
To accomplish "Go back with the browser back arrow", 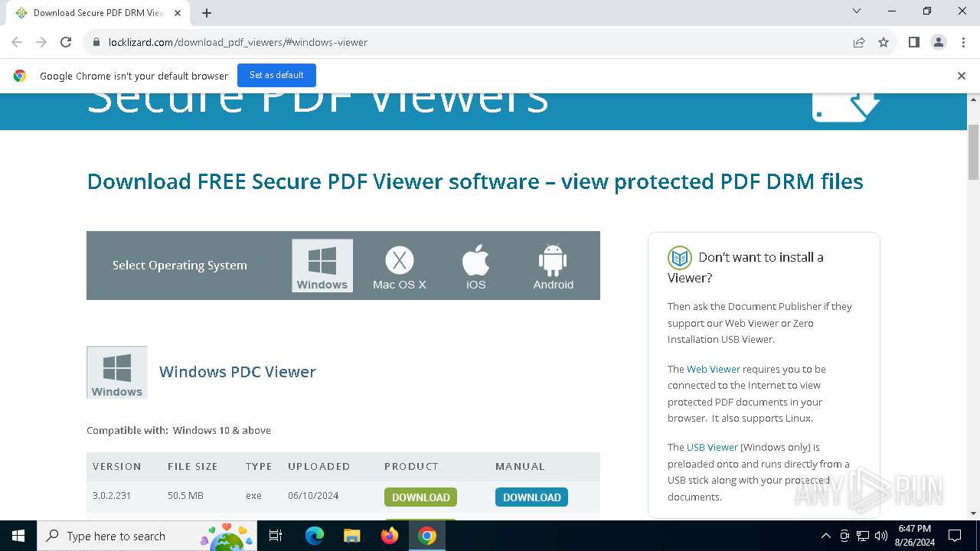I will [x=17, y=42].
